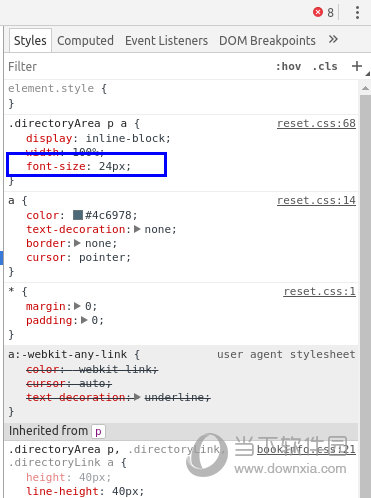Toggle the :hov element state panel
Screen dimensions: 371x498
click(288, 66)
